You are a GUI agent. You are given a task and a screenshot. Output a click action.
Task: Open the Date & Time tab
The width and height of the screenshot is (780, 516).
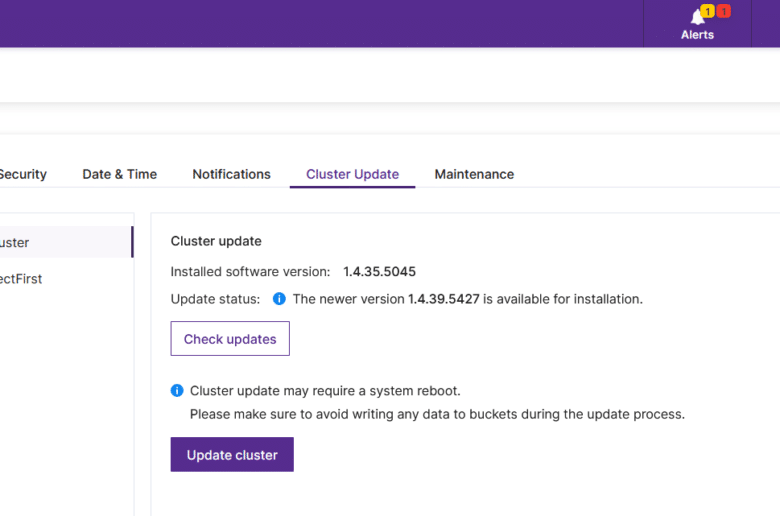pyautogui.click(x=119, y=174)
